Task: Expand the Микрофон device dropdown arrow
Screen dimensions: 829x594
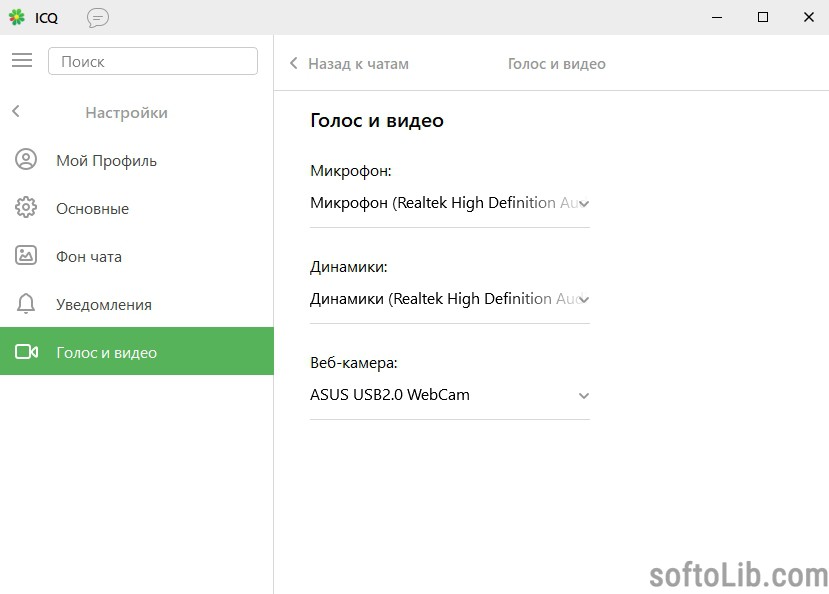Action: [584, 203]
